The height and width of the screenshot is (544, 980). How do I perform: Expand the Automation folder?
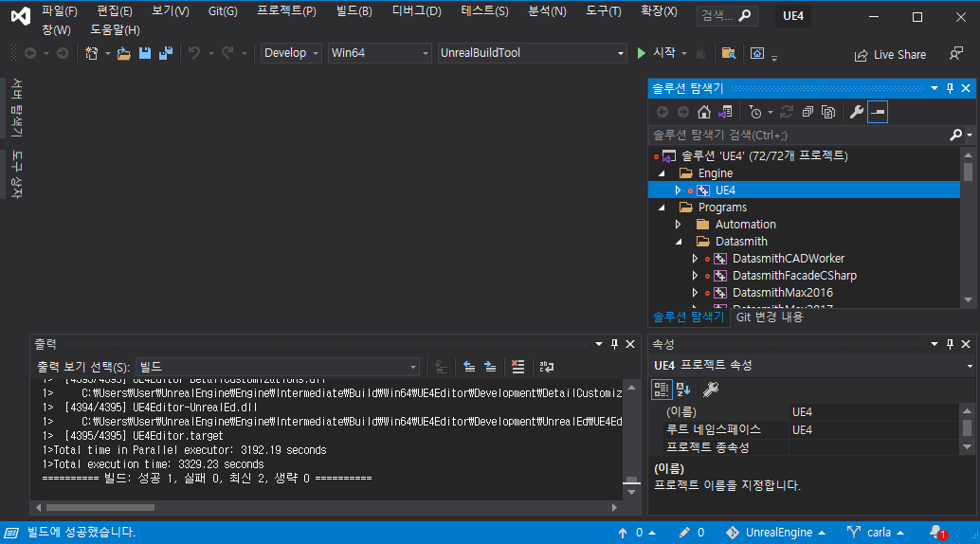point(678,225)
